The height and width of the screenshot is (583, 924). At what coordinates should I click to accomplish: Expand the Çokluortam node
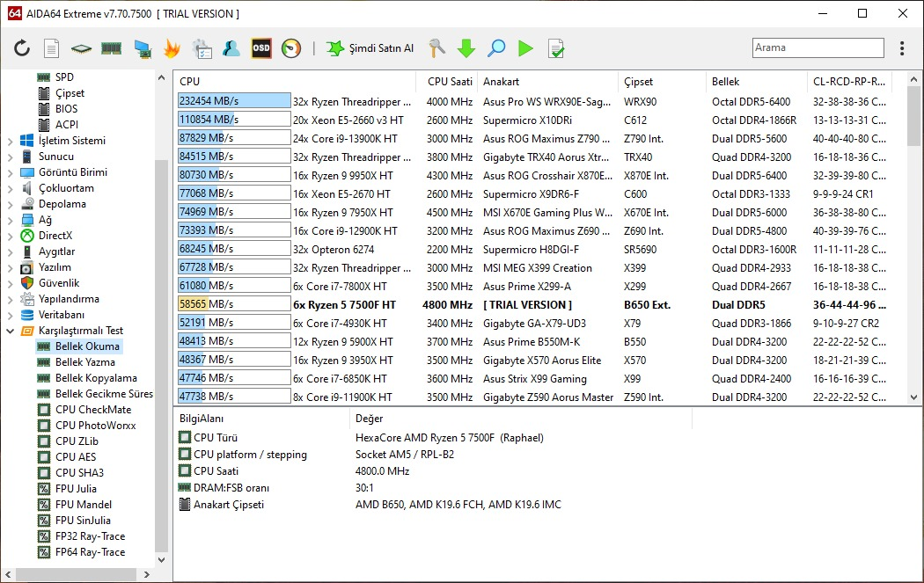pos(10,189)
